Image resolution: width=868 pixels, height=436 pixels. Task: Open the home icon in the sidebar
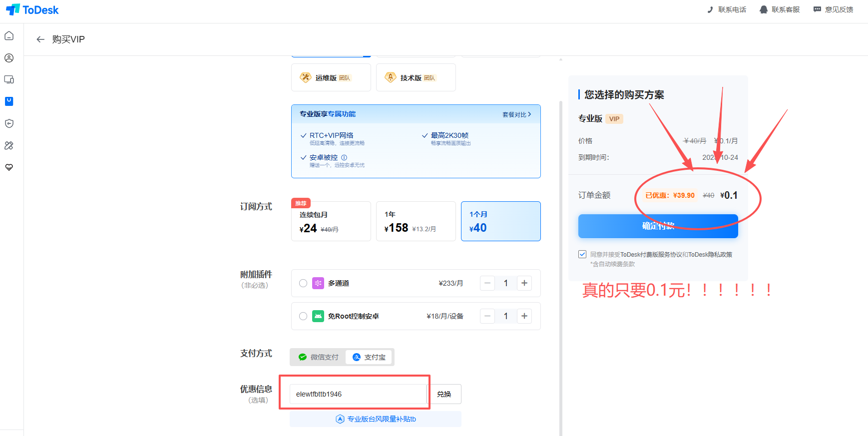[x=9, y=36]
